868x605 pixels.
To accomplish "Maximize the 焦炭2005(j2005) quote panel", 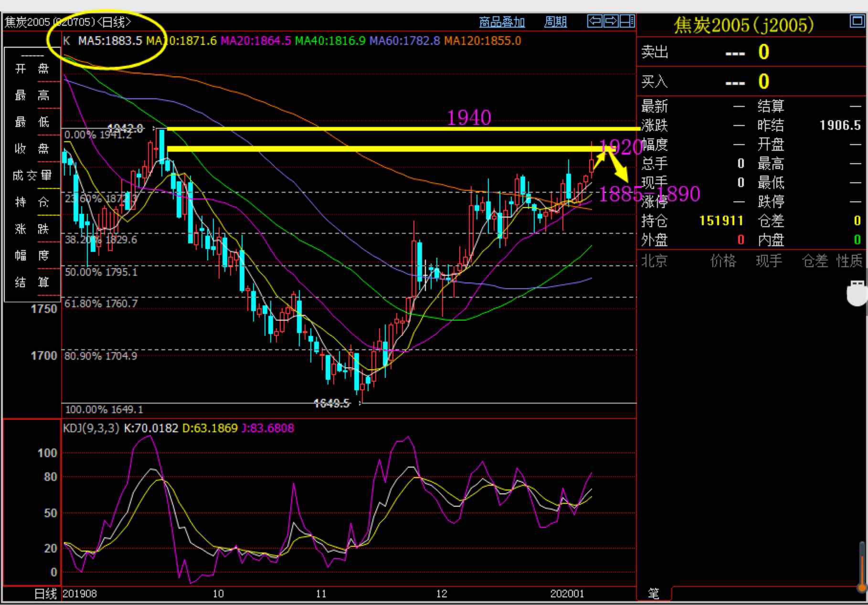I will point(857,21).
